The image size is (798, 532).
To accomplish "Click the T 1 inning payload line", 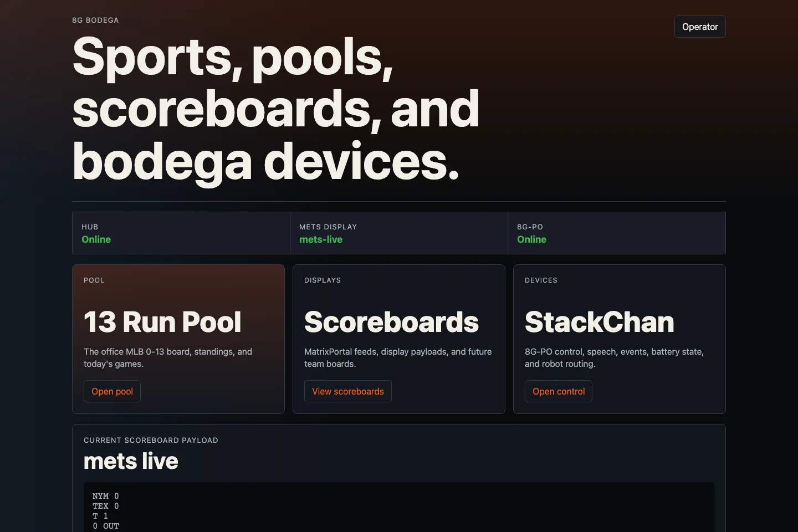I will [x=100, y=516].
